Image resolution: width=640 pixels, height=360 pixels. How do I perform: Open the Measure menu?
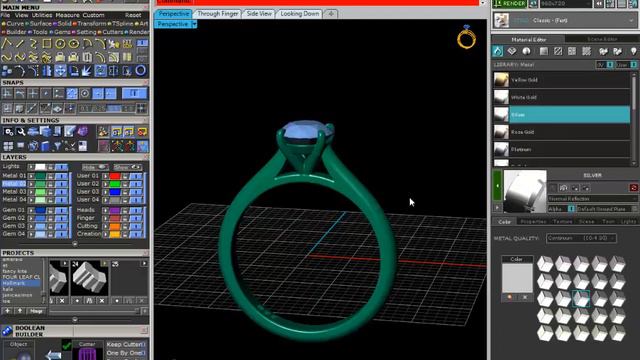[67, 15]
